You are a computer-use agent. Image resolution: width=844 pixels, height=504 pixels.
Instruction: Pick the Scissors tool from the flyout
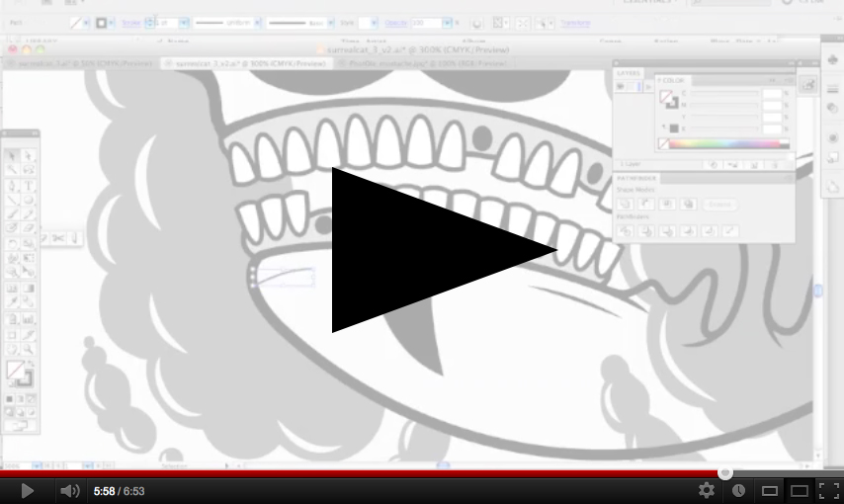click(x=58, y=238)
